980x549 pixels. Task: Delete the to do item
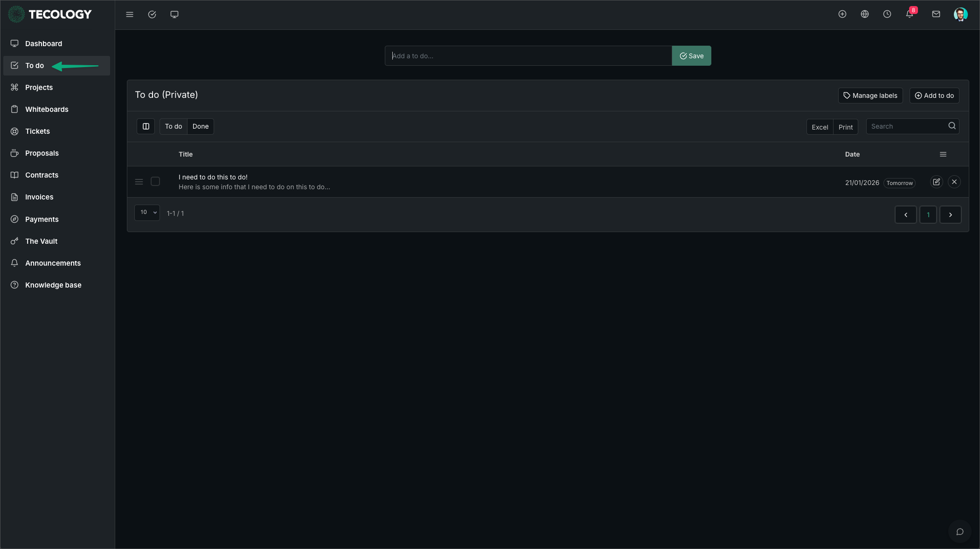[x=954, y=182]
